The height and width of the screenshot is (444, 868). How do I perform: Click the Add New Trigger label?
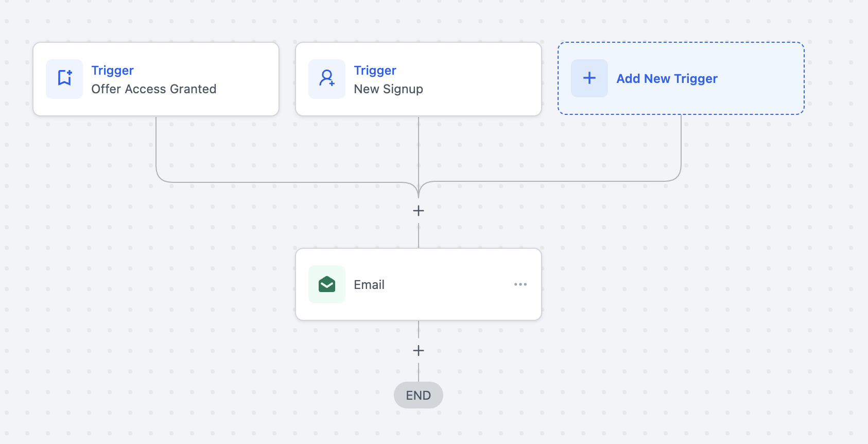pos(667,79)
